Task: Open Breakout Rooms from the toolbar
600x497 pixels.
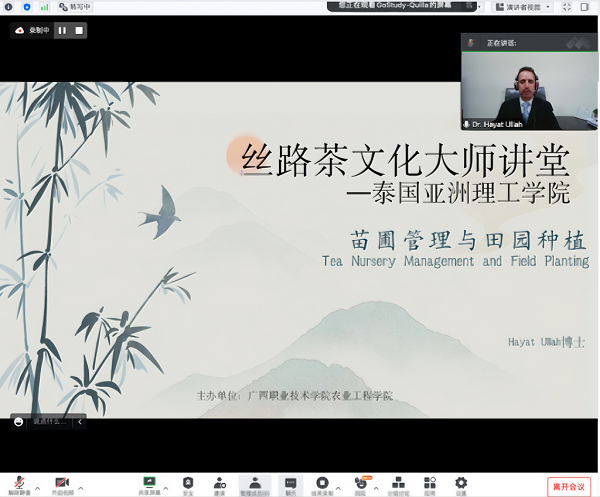Action: click(x=397, y=484)
